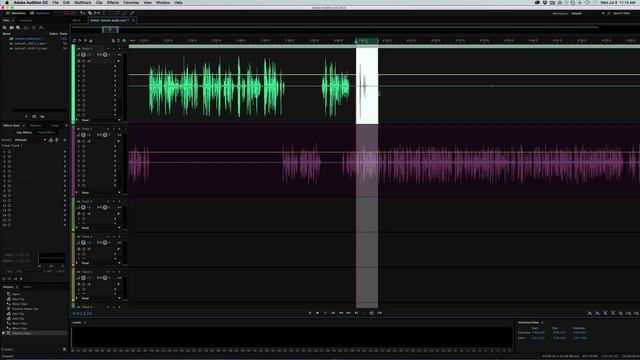Toggle Loop Playback in Files panel
640x360 pixels.
pyautogui.click(x=34, y=116)
